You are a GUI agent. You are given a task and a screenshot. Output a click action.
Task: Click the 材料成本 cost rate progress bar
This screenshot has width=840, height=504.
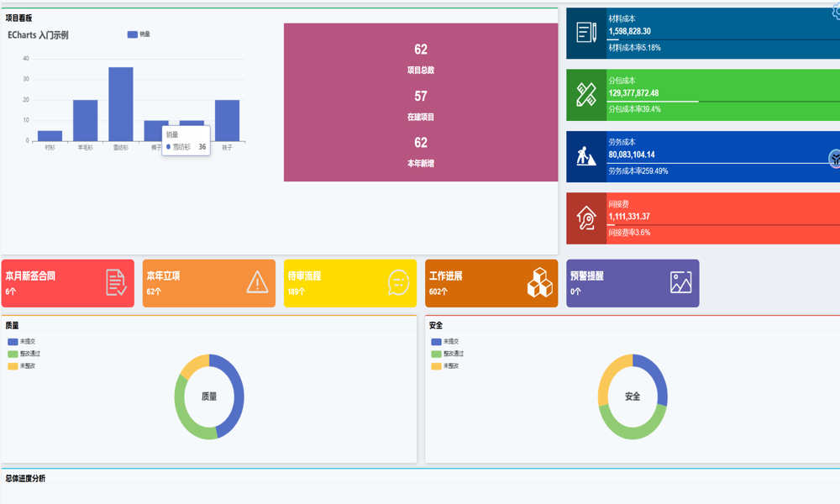723,39
